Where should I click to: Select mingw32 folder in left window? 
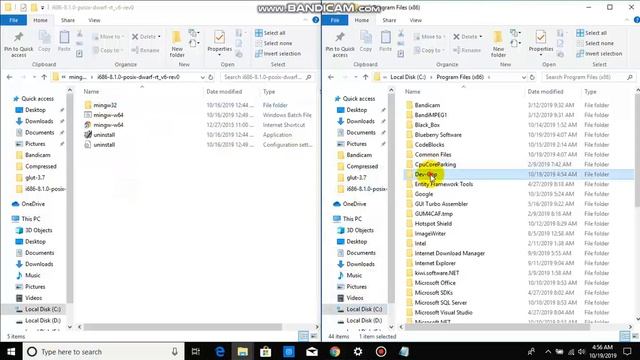105,105
